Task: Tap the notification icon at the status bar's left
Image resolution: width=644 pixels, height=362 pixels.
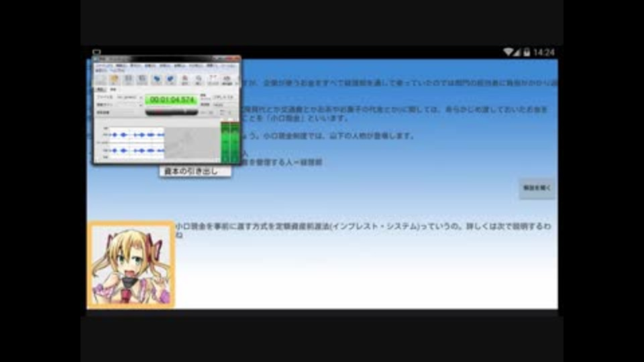Action: 97,52
